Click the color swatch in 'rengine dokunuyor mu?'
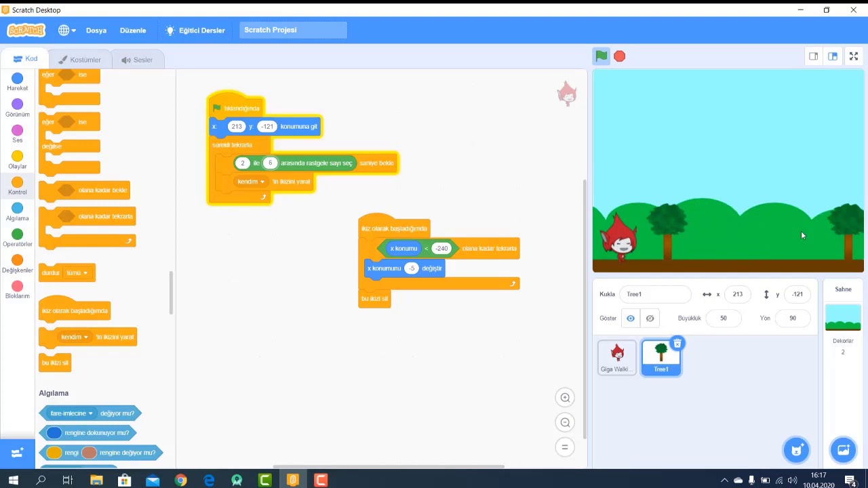This screenshot has width=868, height=488. coord(54,433)
